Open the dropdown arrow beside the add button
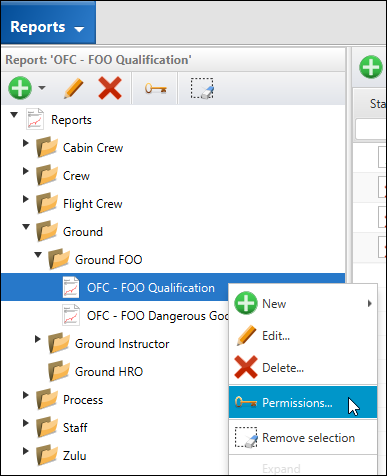Screen dimensions: 387x476 (x=42, y=88)
